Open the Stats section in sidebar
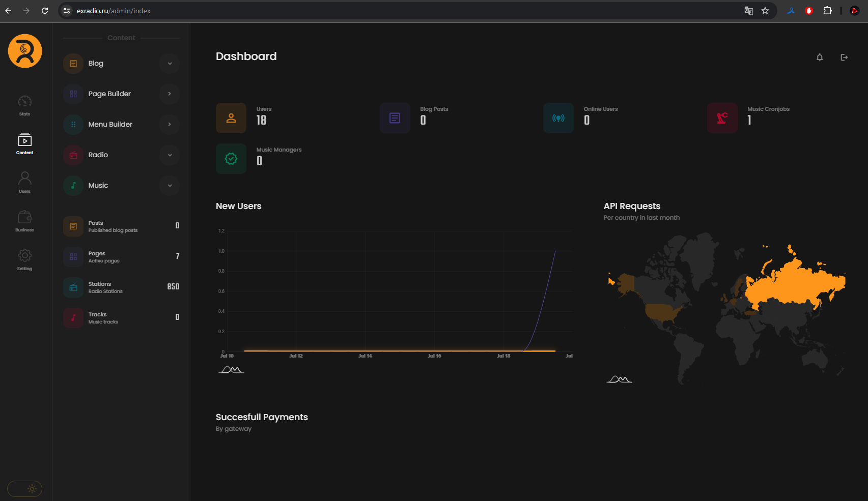The height and width of the screenshot is (501, 868). (x=24, y=105)
